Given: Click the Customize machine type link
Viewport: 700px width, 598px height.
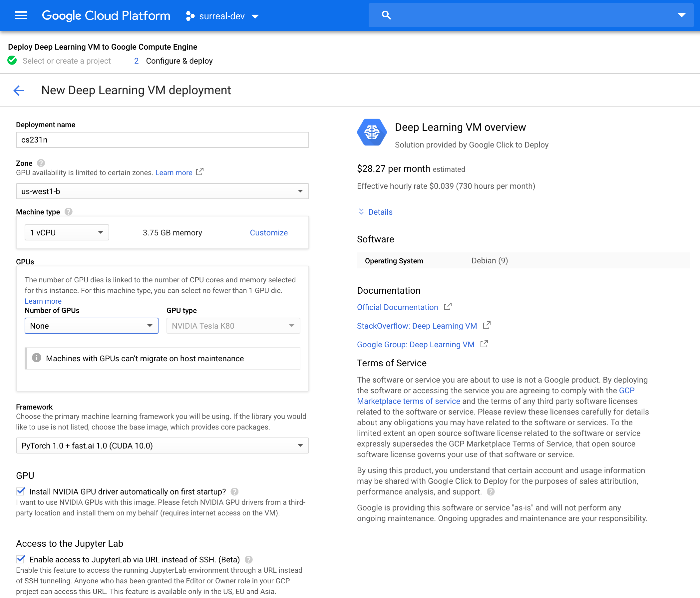Looking at the screenshot, I should 269,232.
